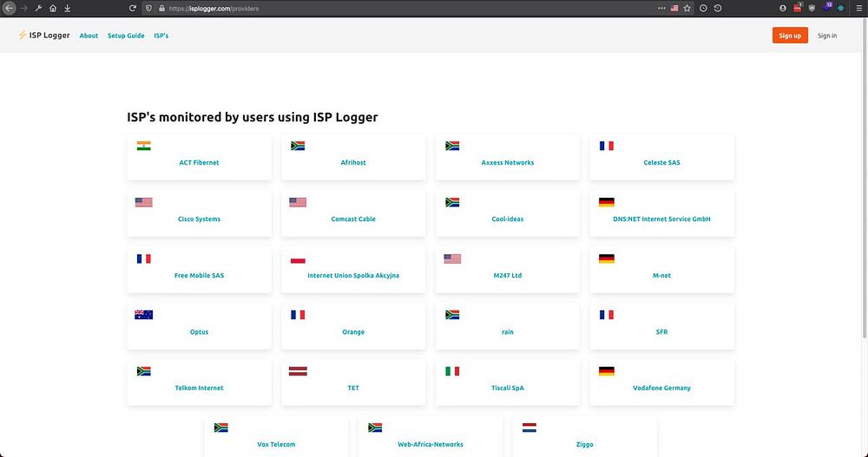Viewport: 868px width, 457px height.
Task: Click the US flag on Cisco Systems card
Action: tap(144, 203)
